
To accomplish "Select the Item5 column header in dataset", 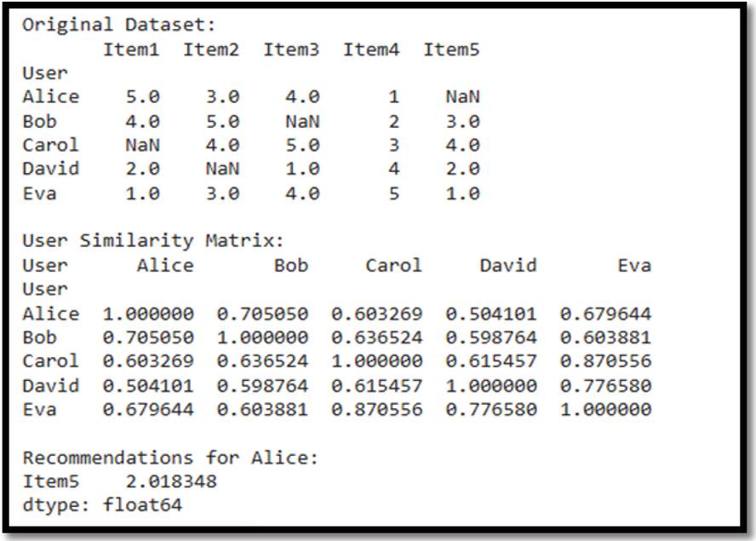I will 451,49.
